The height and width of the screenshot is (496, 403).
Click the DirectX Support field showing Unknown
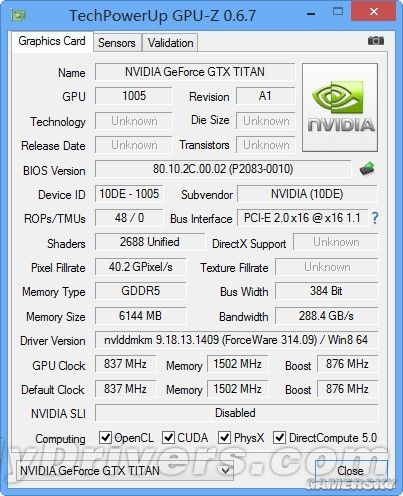(x=336, y=242)
